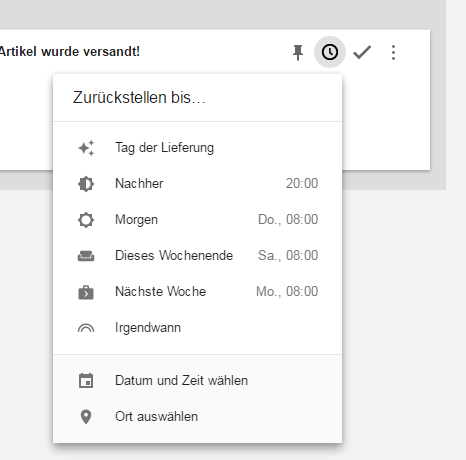Click the calendar icon for date selection
This screenshot has height=460, width=466.
(x=86, y=381)
